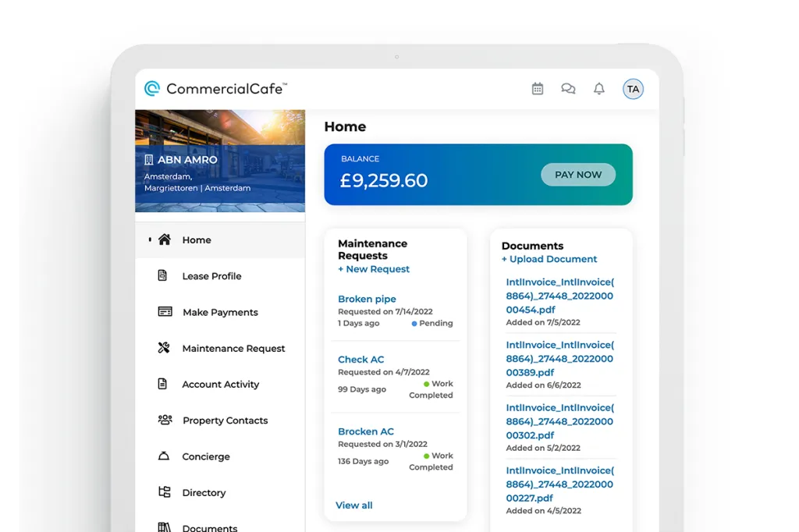This screenshot has width=799, height=532.
Task: Click 'Added on 5/2/2022' text
Action: 543,448
